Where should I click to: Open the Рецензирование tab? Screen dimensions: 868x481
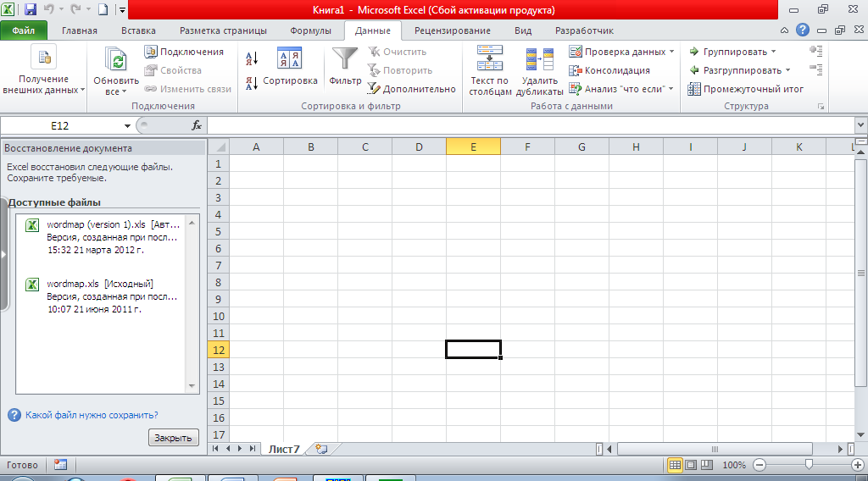click(x=453, y=30)
